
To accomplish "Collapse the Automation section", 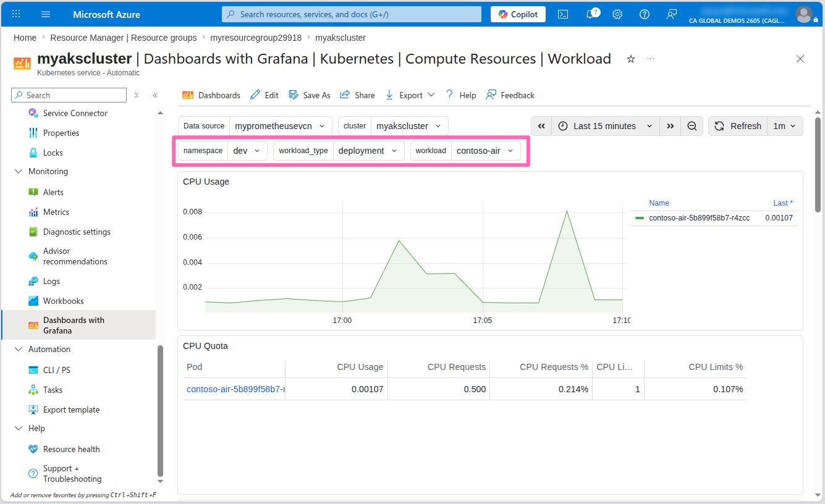I will [18, 349].
